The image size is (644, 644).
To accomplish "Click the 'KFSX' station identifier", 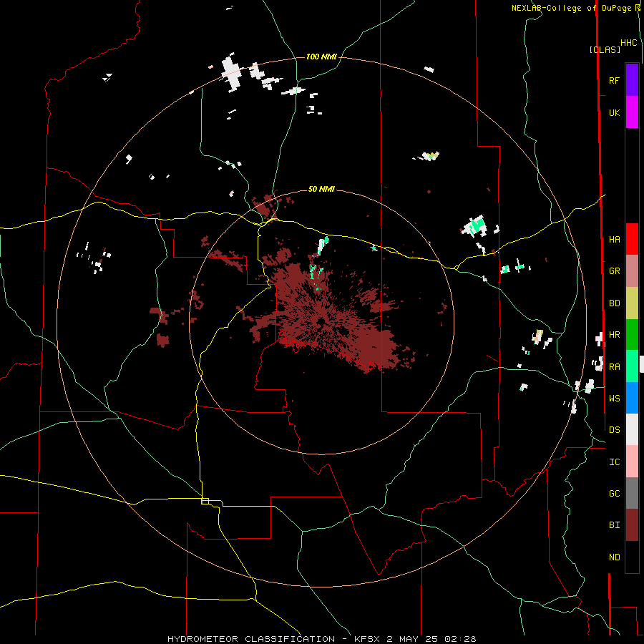I will (x=367, y=639).
